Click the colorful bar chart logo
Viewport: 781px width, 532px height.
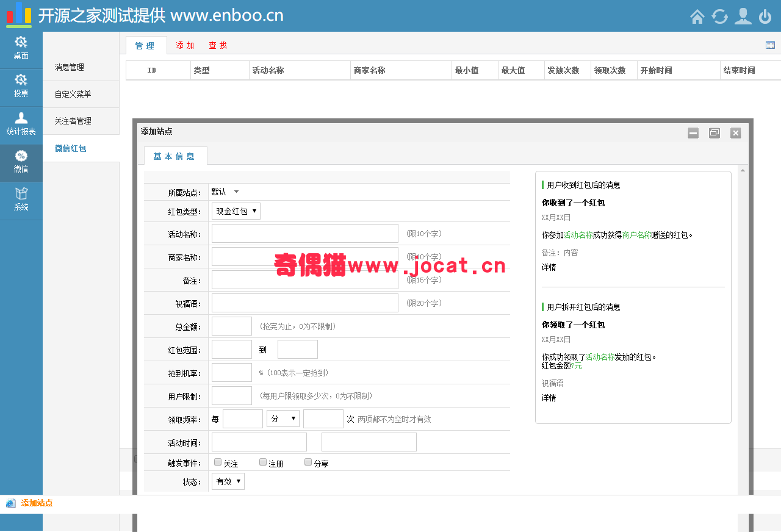pyautogui.click(x=19, y=14)
